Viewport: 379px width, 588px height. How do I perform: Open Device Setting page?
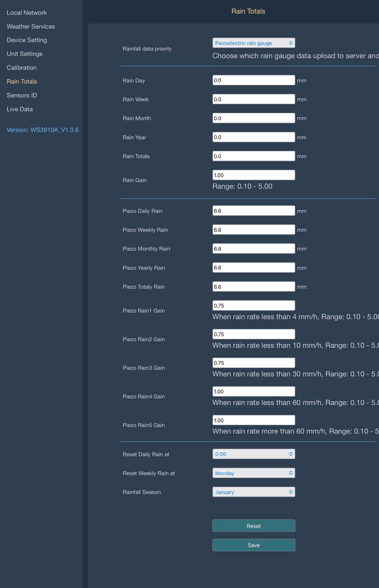[27, 40]
